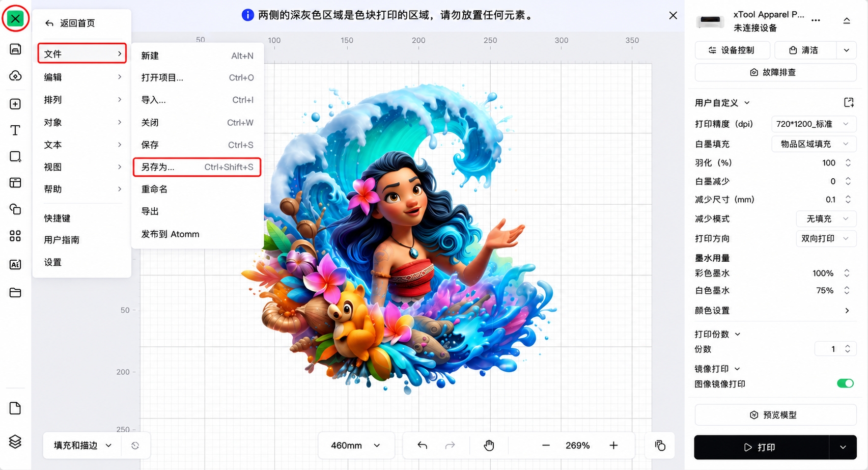Open the 对象 submenu
The height and width of the screenshot is (470, 868).
82,122
